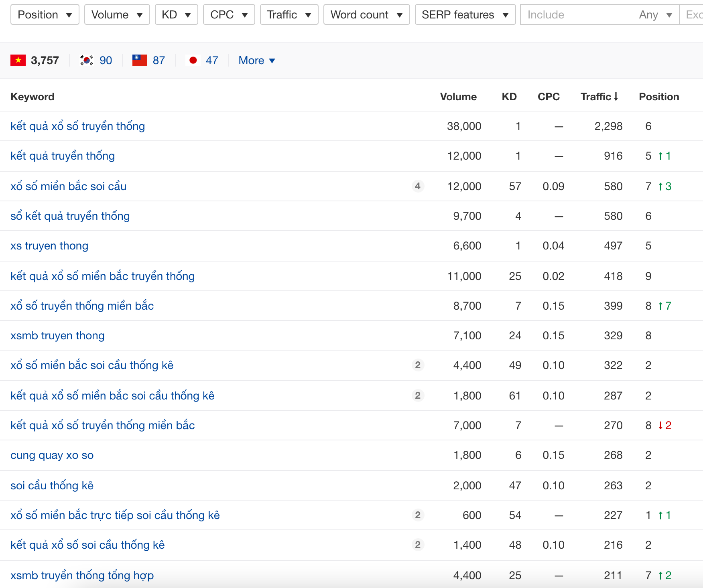Open the KD filter dropdown

177,15
